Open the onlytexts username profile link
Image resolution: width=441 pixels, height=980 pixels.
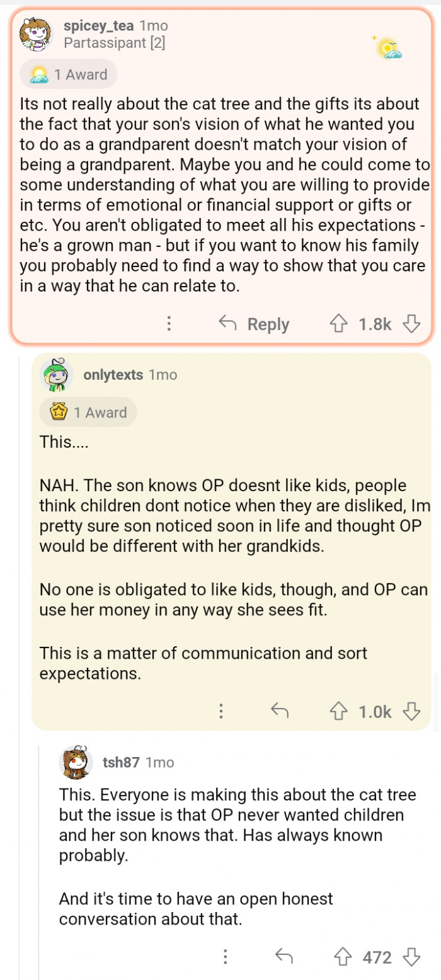coord(113,375)
